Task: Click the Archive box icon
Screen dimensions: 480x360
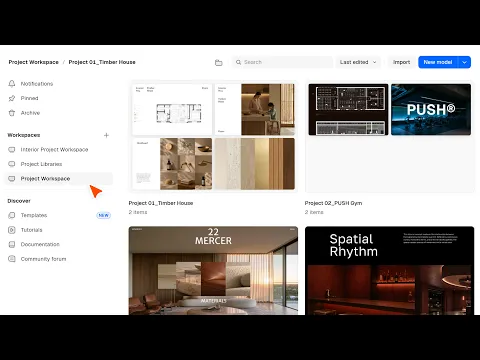Action: click(x=12, y=113)
